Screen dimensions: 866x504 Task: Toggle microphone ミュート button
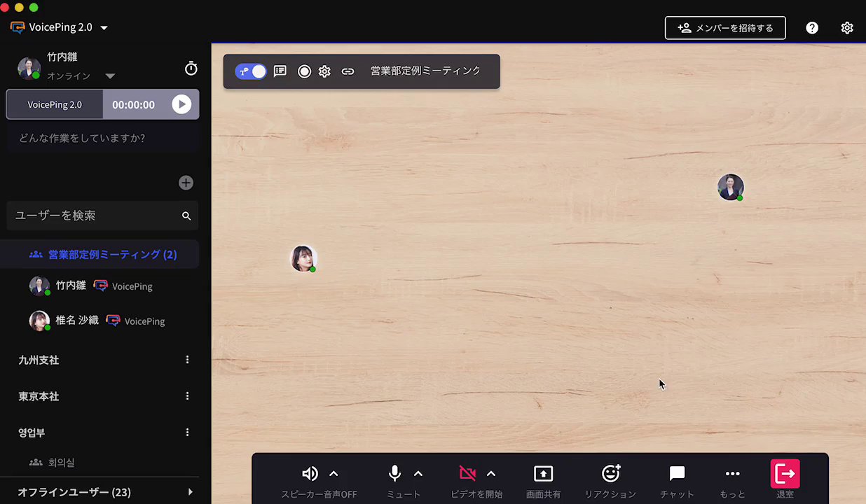[394, 474]
